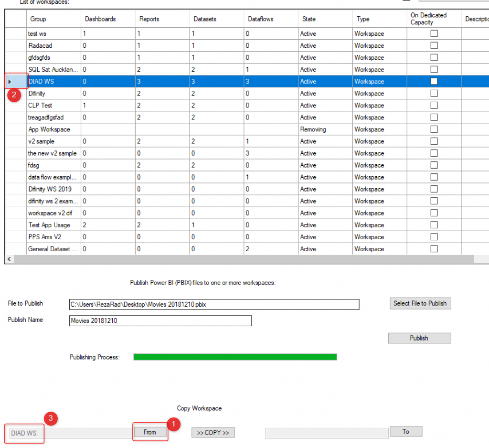
Task: Tick the Dedicated Capacity checkbox for test ws
Action: tap(434, 34)
